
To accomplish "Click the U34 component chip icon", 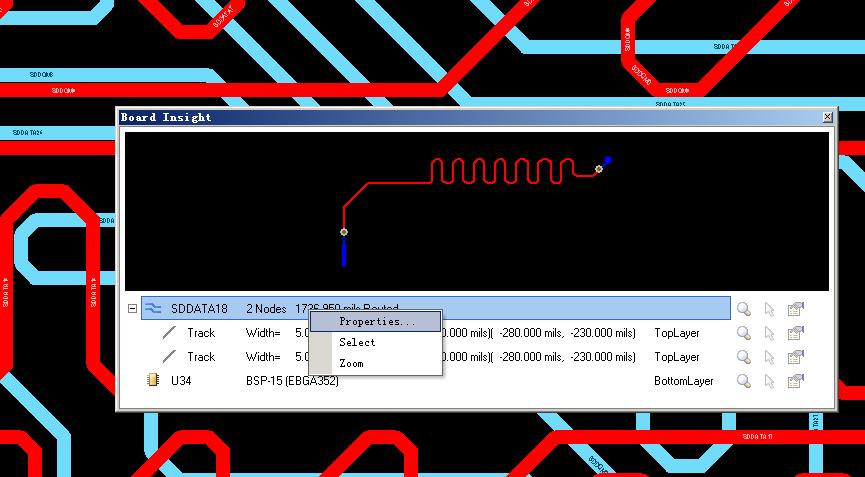I will [153, 380].
